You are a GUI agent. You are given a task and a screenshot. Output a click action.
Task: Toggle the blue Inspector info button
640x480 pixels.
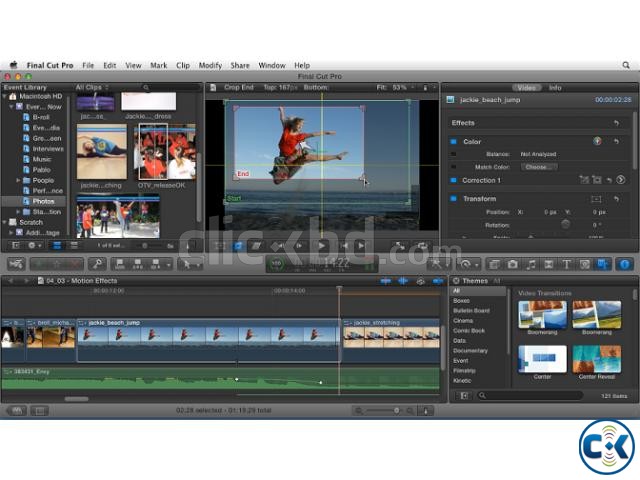tap(624, 264)
